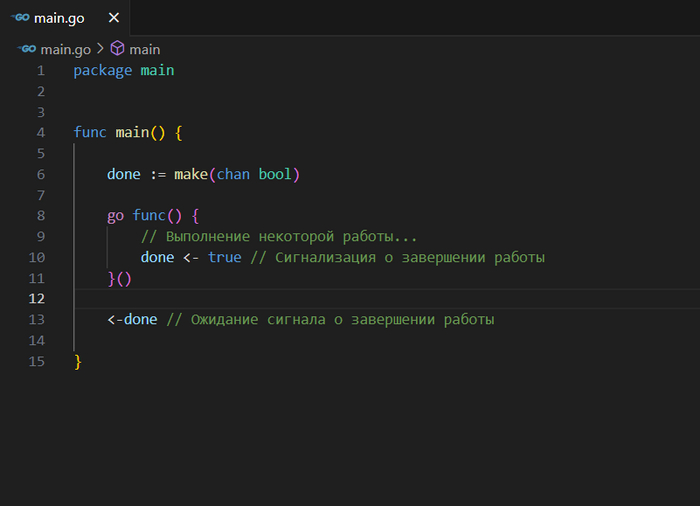Click the Go file icon in the main.go tab
The image size is (700, 506).
tap(19, 18)
